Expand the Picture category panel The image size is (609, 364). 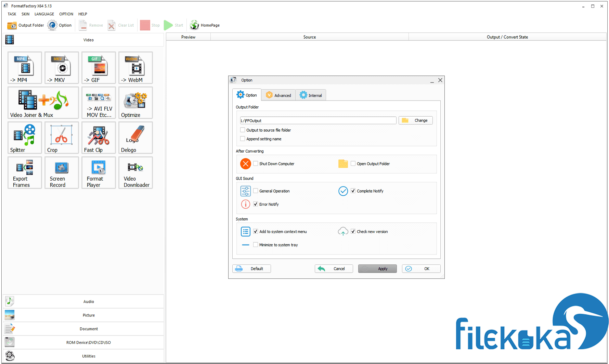tap(83, 315)
